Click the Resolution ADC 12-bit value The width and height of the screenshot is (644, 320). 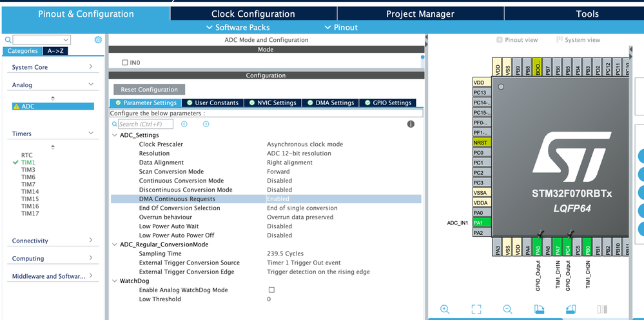pos(299,153)
